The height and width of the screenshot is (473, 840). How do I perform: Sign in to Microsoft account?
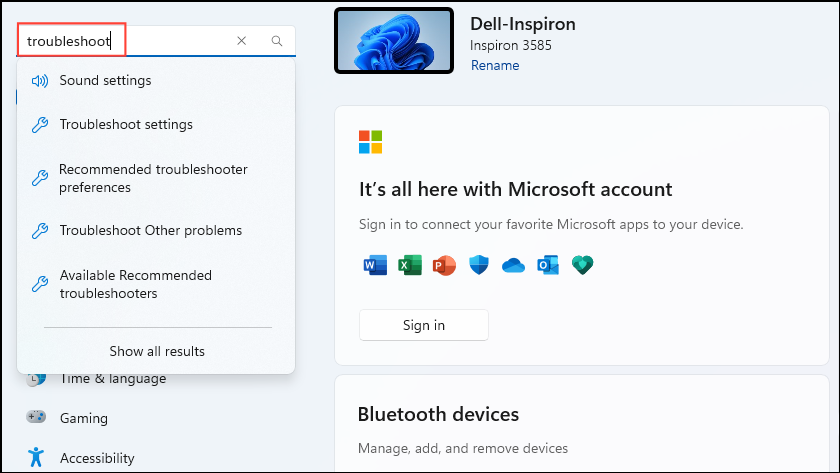click(424, 325)
